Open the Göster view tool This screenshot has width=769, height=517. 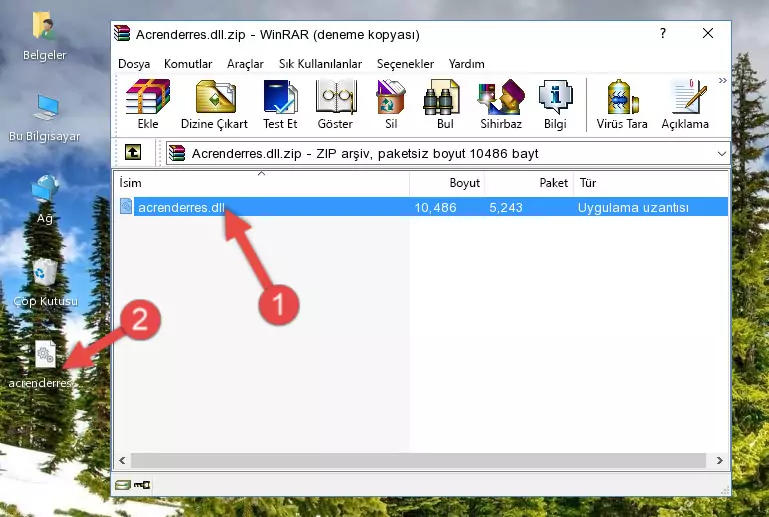pos(335,104)
